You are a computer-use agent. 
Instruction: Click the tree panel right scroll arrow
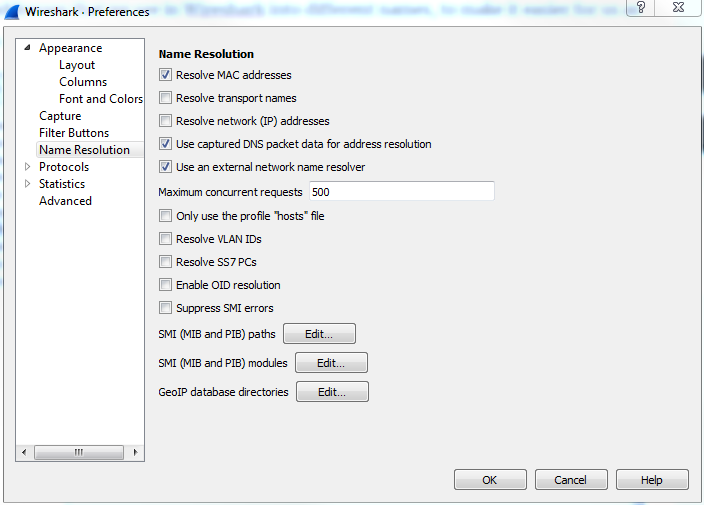click(135, 452)
